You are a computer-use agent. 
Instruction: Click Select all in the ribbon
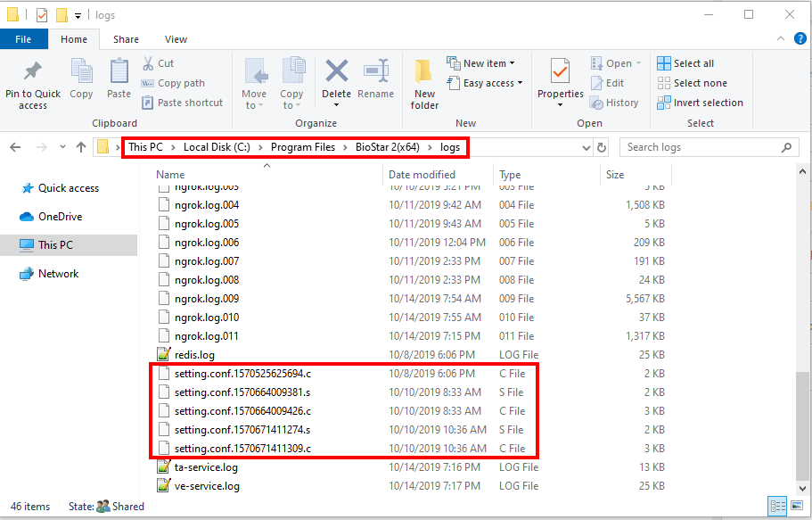[x=685, y=63]
